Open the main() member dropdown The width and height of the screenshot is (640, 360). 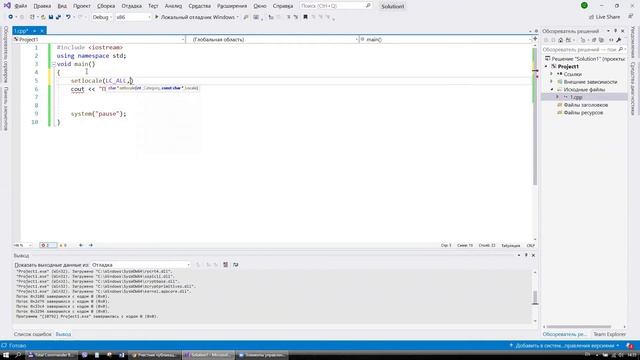click(445, 40)
